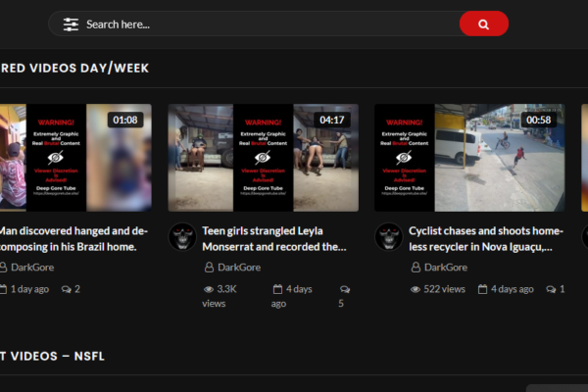Open the "Teen girls strangled Leyla" title link
The image size is (588, 392).
pyautogui.click(x=274, y=231)
